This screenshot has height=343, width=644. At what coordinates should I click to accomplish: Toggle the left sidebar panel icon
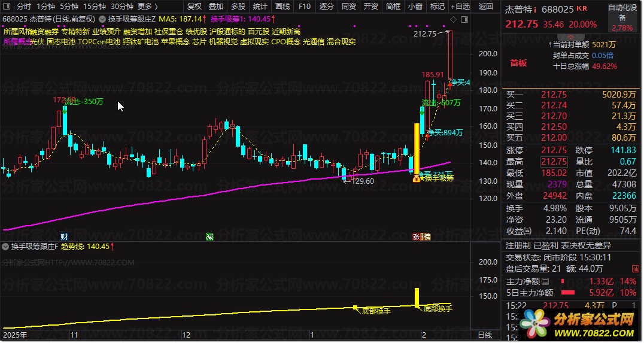(7, 6)
